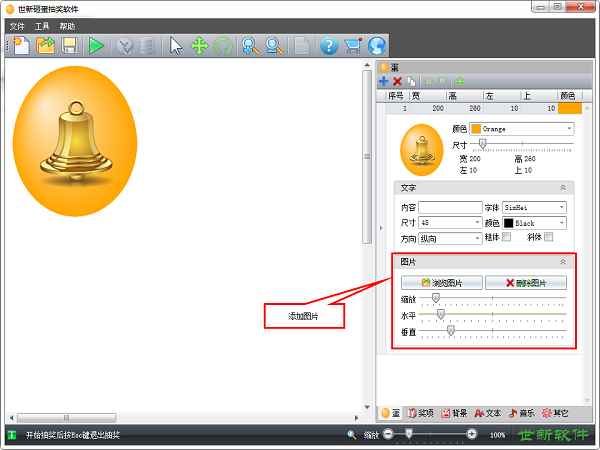The image size is (600, 450).
Task: Click the 浏览图片 browse image button
Action: coord(442,283)
